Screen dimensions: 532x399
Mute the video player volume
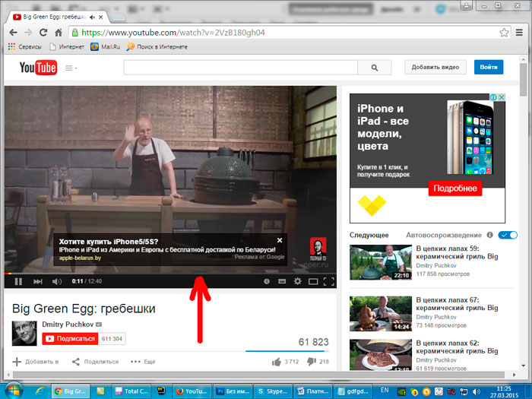click(x=57, y=281)
